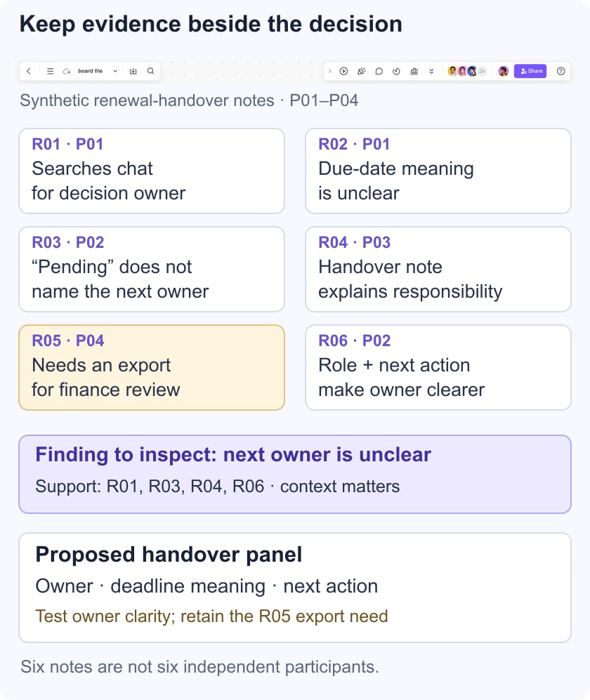Show all 24 collaborators badge
590x700 pixels.
pyautogui.click(x=482, y=71)
